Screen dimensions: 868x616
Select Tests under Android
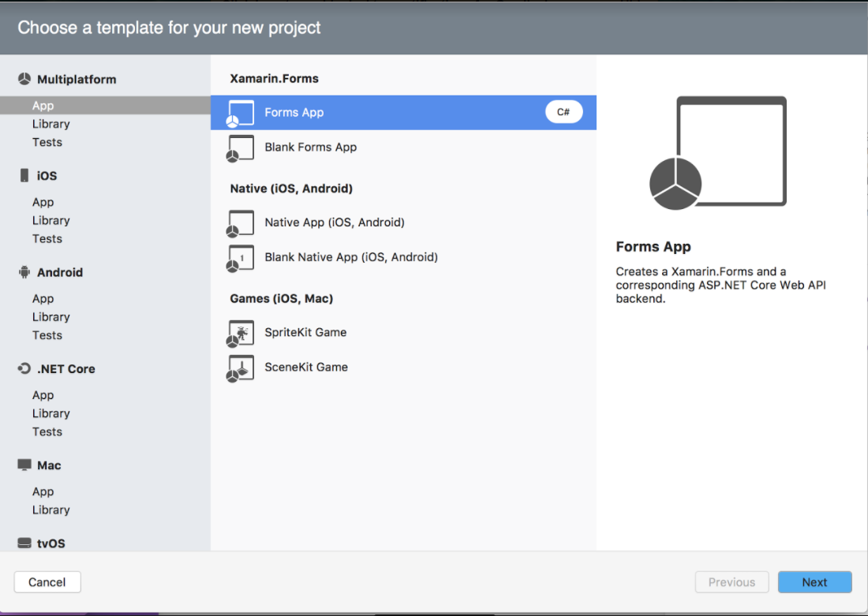tap(47, 335)
